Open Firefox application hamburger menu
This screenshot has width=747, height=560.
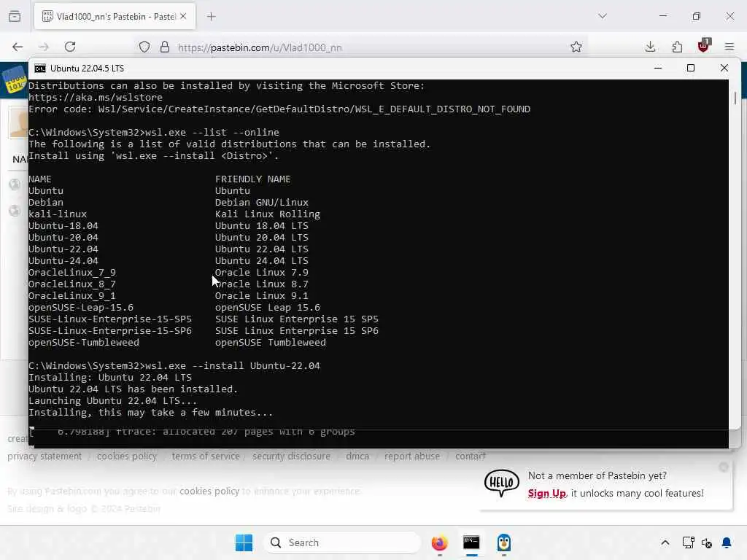pos(729,47)
